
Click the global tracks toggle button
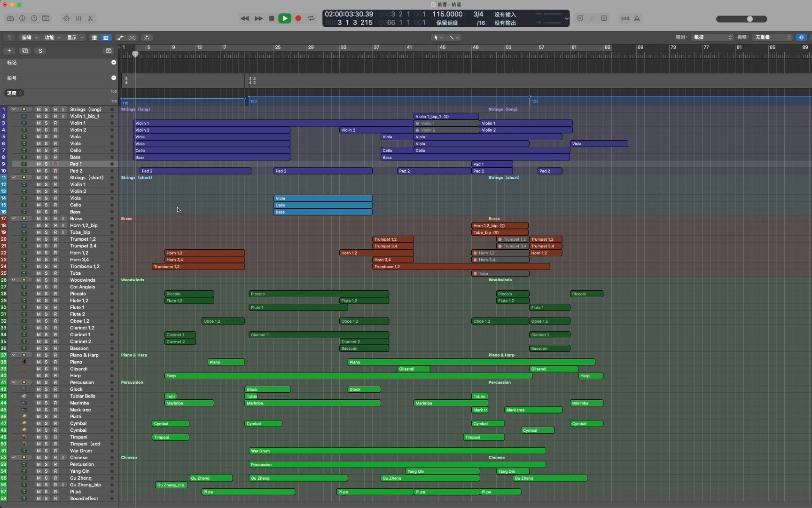pos(109,51)
